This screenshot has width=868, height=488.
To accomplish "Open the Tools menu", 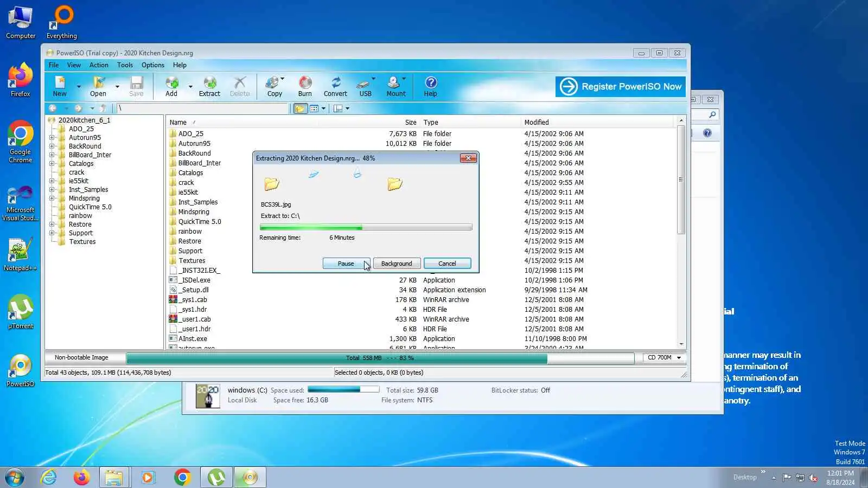I will [125, 65].
